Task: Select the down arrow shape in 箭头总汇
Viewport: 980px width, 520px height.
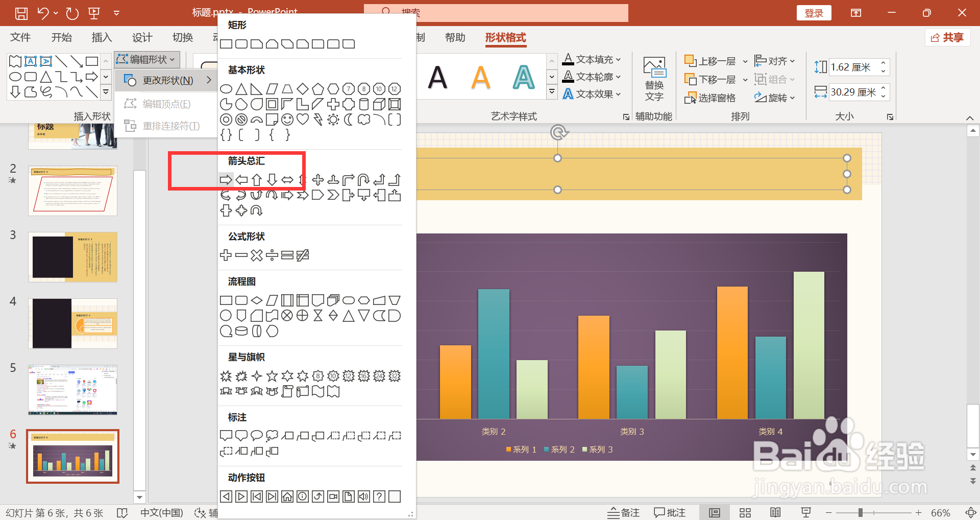Action: click(x=272, y=180)
